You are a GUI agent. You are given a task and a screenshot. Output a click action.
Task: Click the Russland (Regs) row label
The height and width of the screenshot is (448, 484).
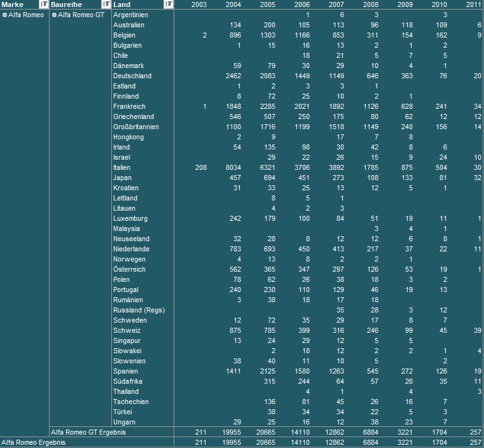(x=139, y=311)
